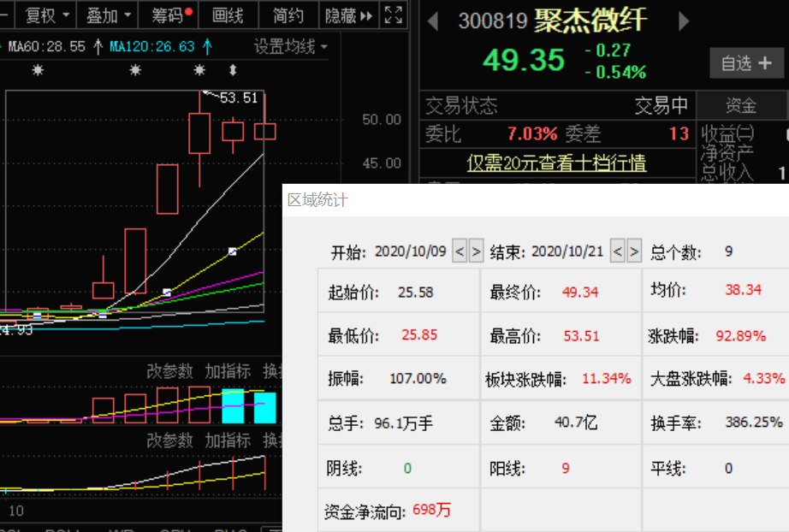Click the 总手 value 96.1万手
The height and width of the screenshot is (532, 789).
point(403,423)
